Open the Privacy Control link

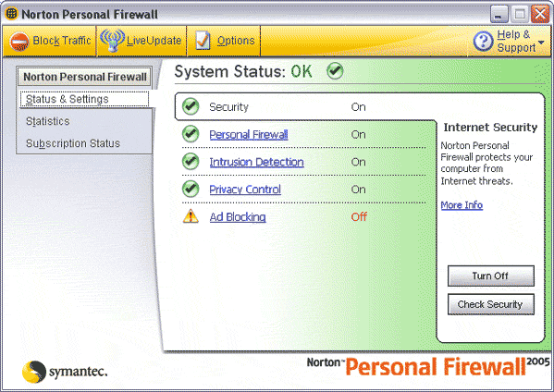point(245,190)
